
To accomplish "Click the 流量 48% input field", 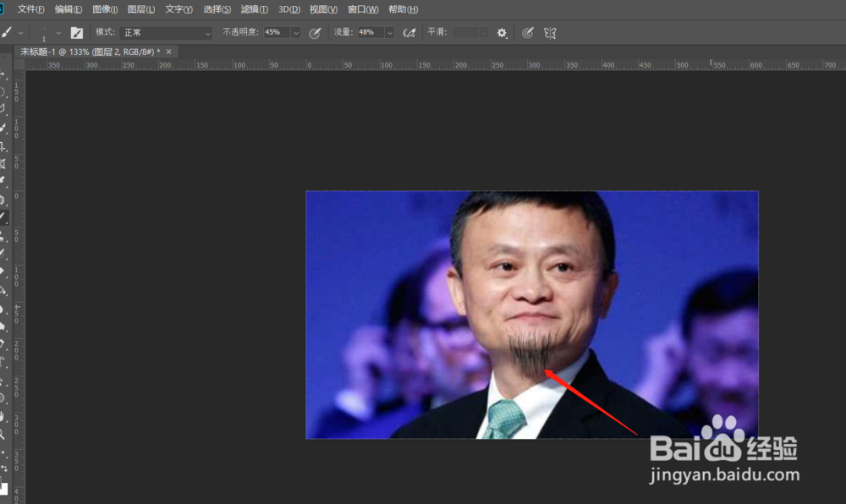I will tap(371, 32).
